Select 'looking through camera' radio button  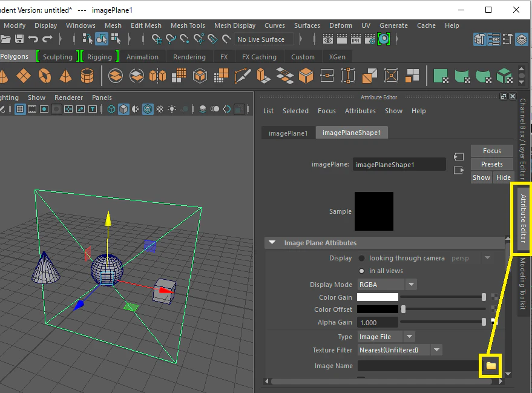click(362, 259)
